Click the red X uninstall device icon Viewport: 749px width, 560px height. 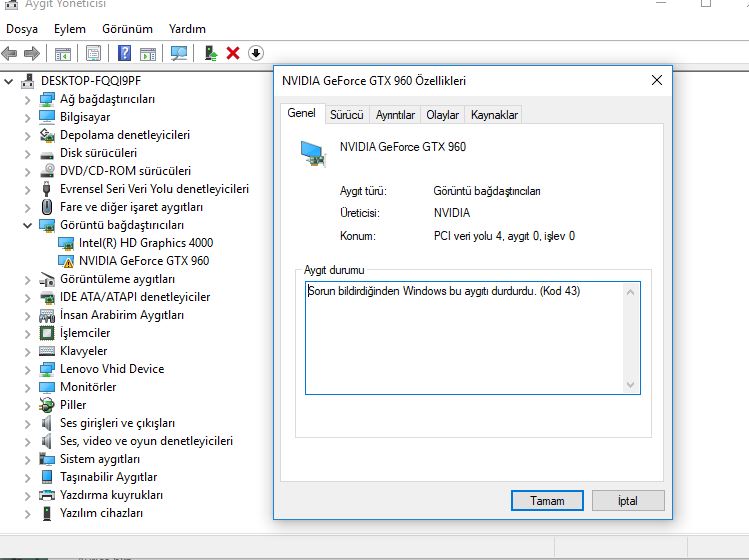[233, 53]
